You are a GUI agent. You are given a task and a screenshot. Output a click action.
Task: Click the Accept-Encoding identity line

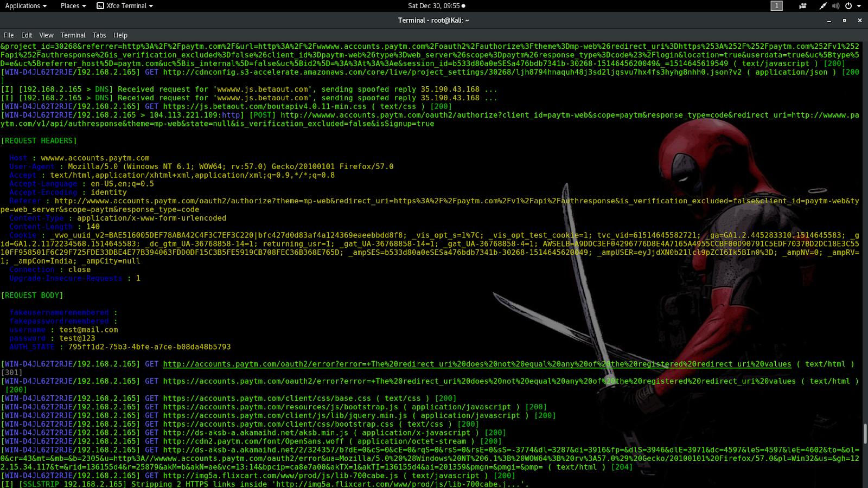[x=68, y=192]
